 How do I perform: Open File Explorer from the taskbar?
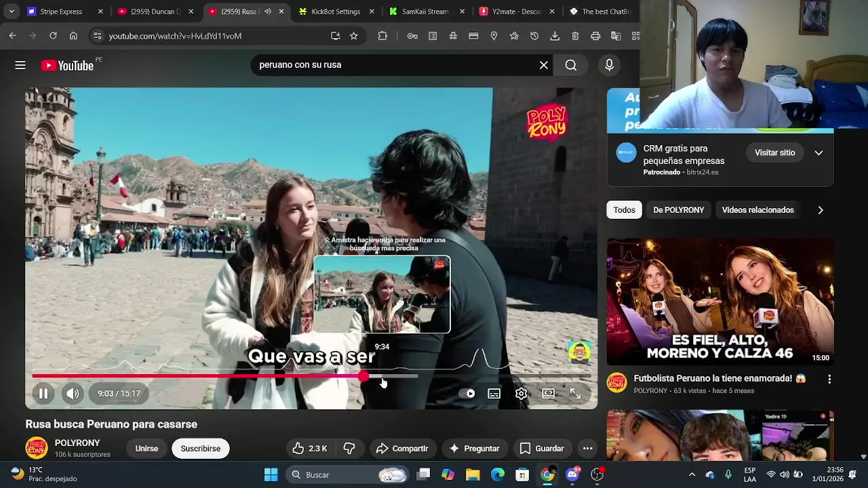tap(473, 474)
